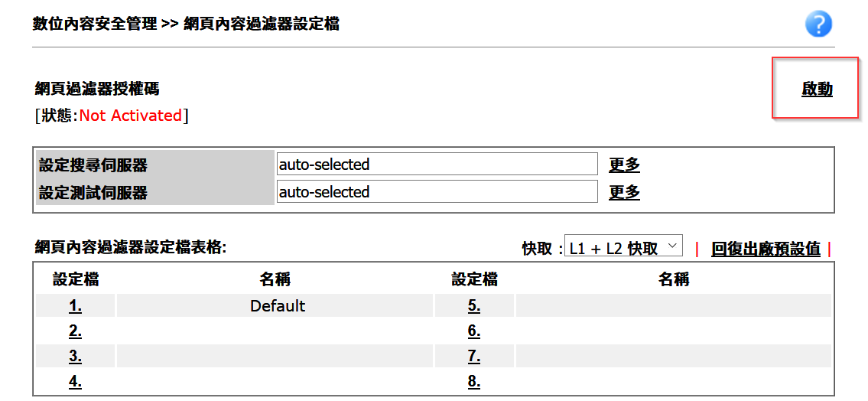Click the Default profile name cell
868x401 pixels.
click(x=278, y=306)
